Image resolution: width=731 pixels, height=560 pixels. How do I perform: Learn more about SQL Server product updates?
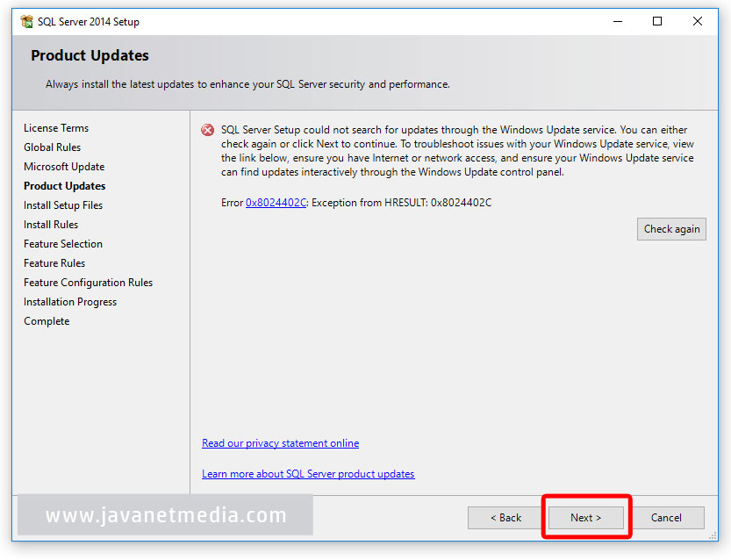click(308, 474)
